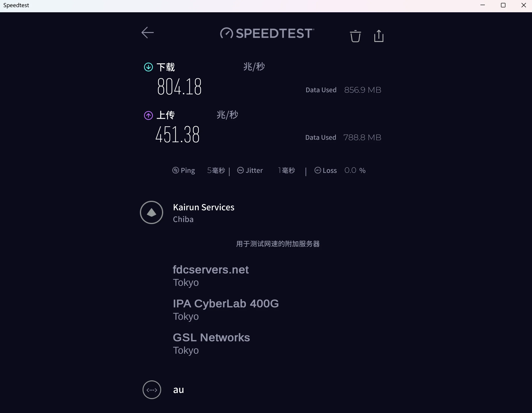Click the back arrow icon
Image resolution: width=532 pixels, height=413 pixels.
pos(147,33)
